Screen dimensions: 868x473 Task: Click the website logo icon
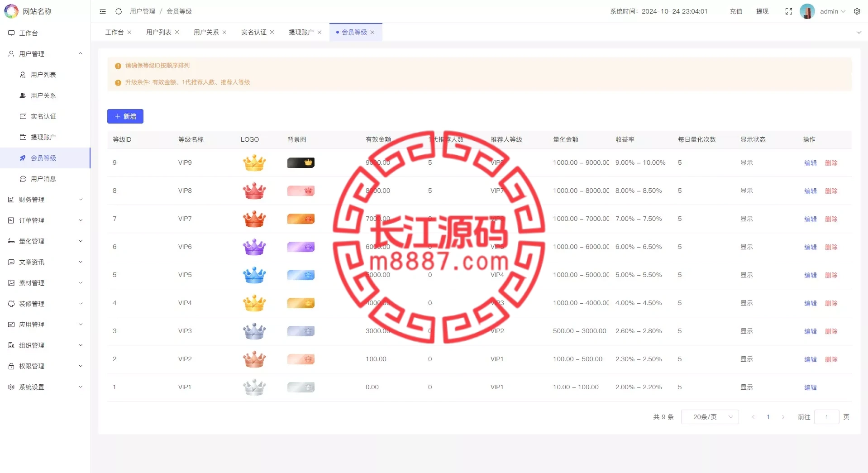coord(11,11)
